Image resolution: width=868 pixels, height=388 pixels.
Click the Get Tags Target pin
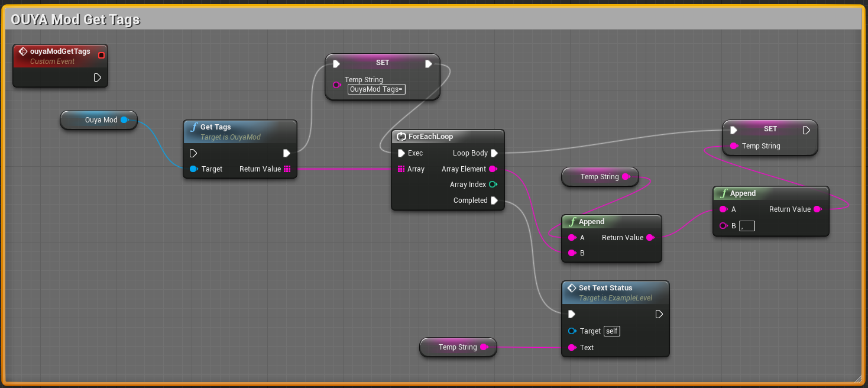pyautogui.click(x=193, y=169)
